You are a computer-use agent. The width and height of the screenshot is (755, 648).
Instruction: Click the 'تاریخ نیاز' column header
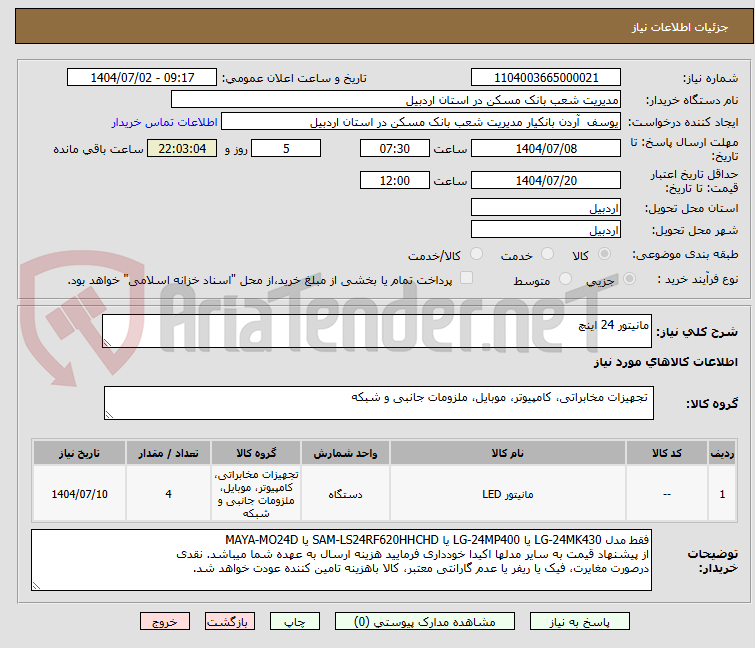[x=79, y=453]
